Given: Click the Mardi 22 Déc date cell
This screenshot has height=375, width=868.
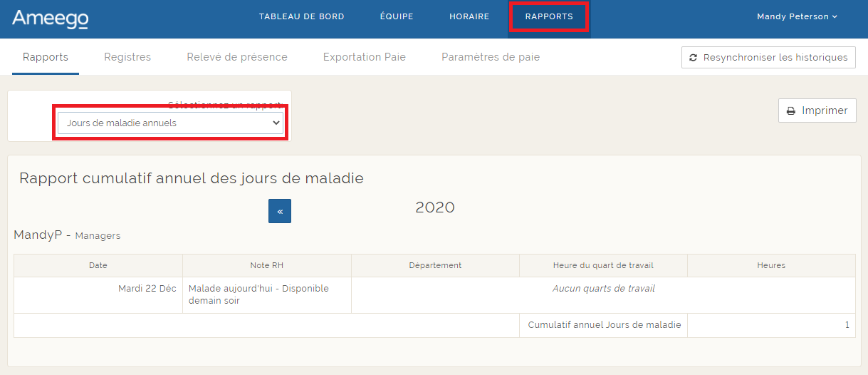Looking at the screenshot, I should [x=147, y=289].
